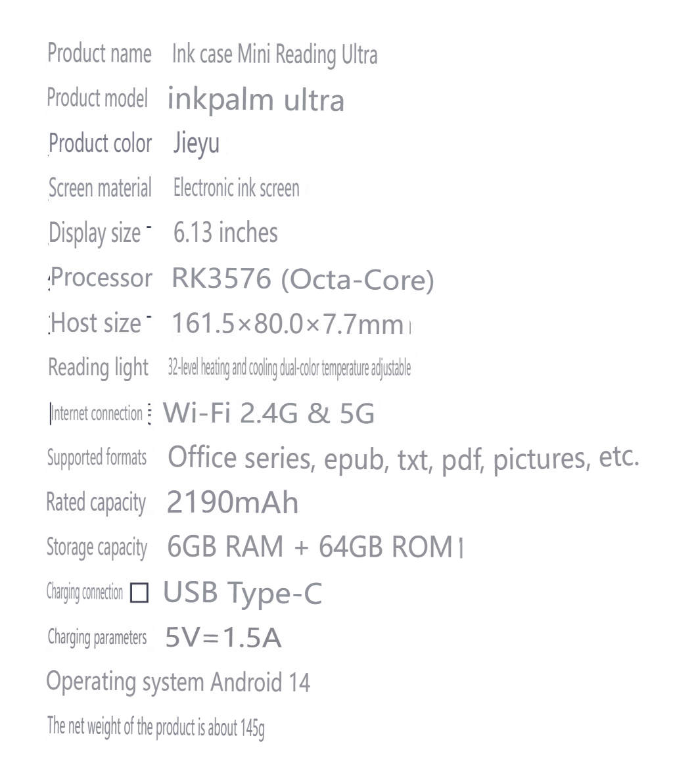Click the 32-level reading light description
The width and height of the screenshot is (673, 784).
[x=289, y=368]
